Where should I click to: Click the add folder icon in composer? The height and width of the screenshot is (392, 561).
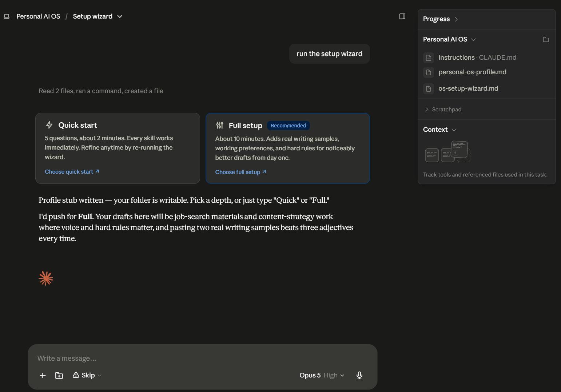(59, 375)
